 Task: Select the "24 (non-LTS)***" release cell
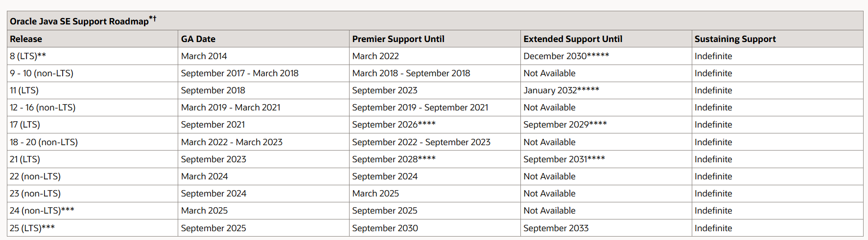[x=42, y=211]
